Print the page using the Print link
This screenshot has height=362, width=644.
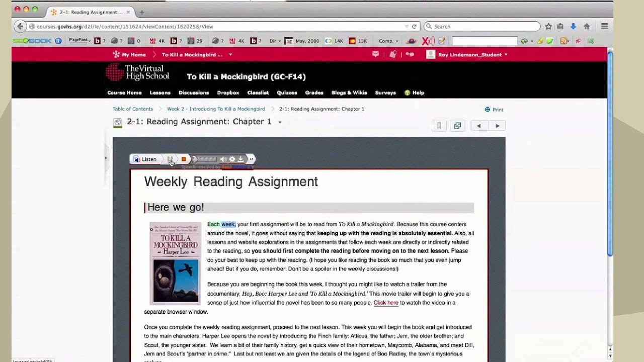[494, 109]
